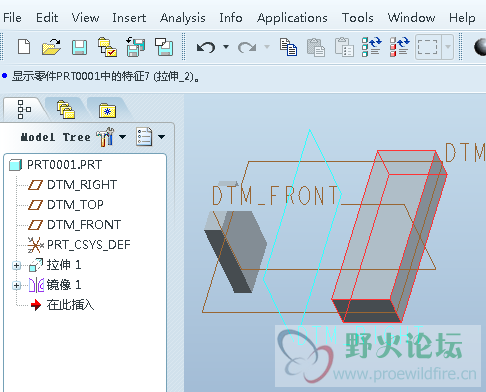
Task: Open the Window menu
Action: coord(411,17)
